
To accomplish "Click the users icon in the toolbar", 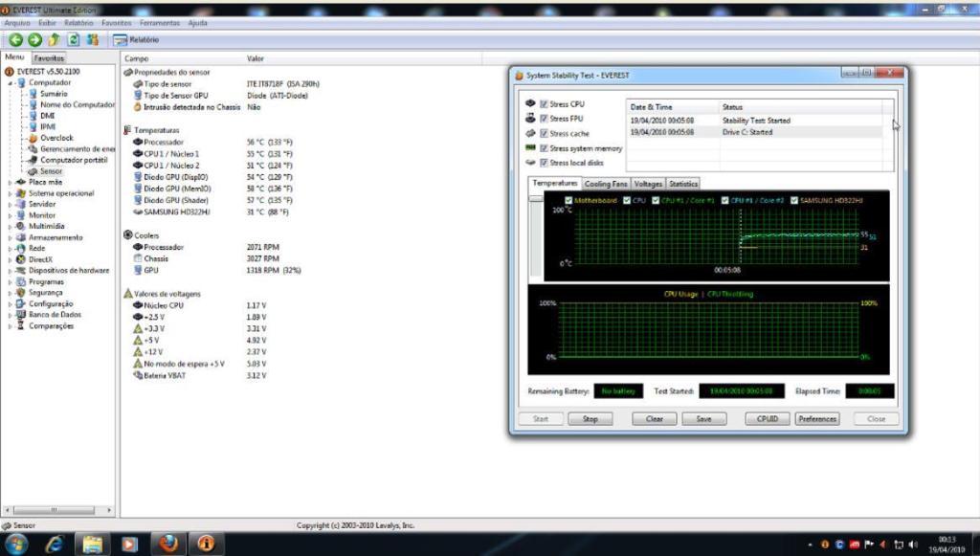I will pyautogui.click(x=93, y=40).
